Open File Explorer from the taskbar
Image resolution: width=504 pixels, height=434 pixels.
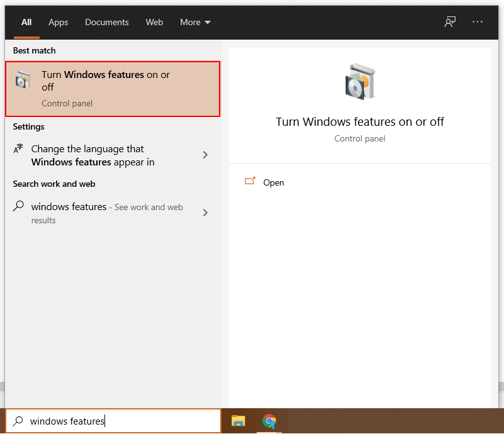point(238,421)
